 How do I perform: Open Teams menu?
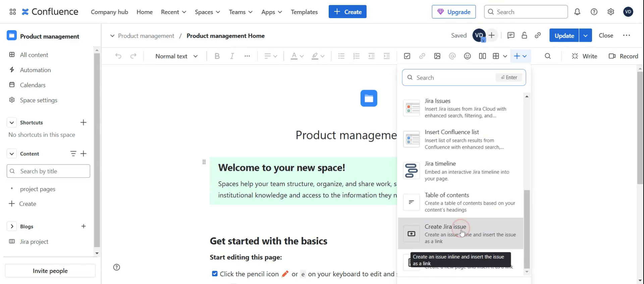[x=240, y=12]
